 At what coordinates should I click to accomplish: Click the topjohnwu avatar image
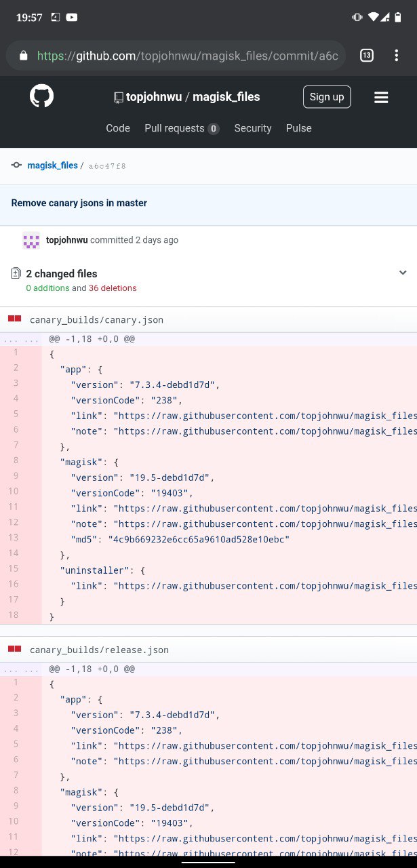point(31,240)
